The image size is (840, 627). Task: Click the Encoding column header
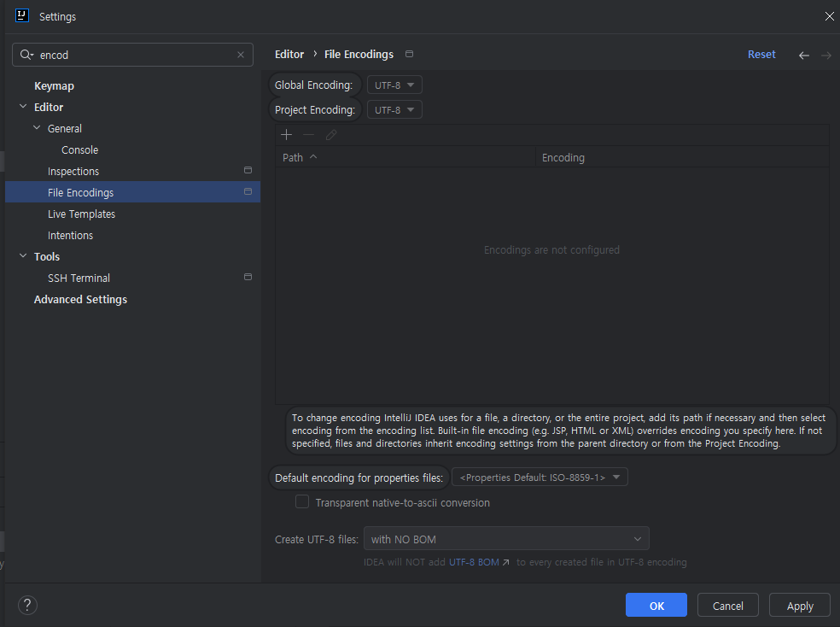point(682,157)
